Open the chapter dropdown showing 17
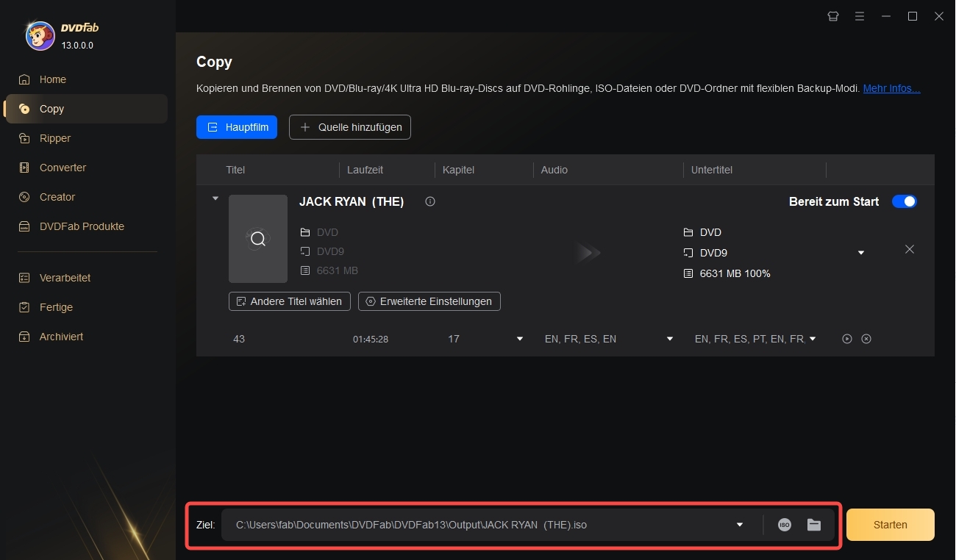This screenshot has height=560, width=956. tap(520, 339)
